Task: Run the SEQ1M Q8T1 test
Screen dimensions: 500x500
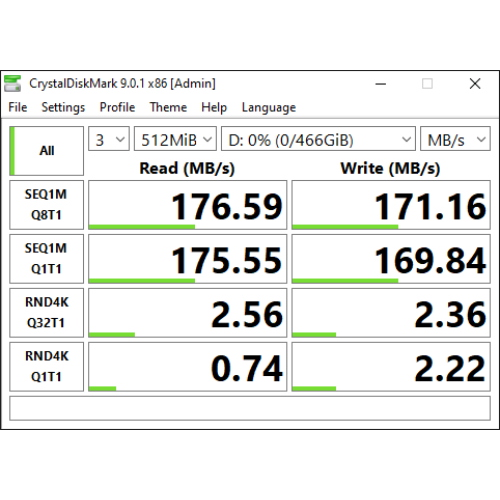Action: [x=46, y=205]
